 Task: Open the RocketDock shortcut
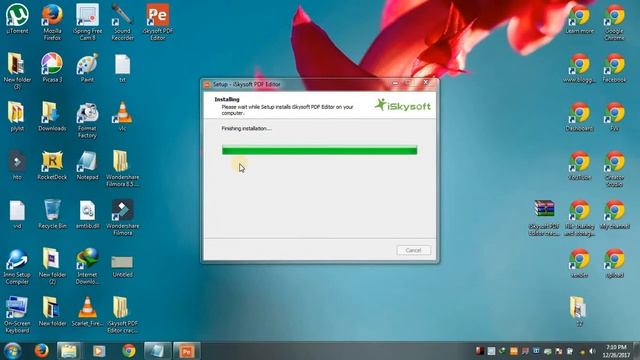coord(52,165)
